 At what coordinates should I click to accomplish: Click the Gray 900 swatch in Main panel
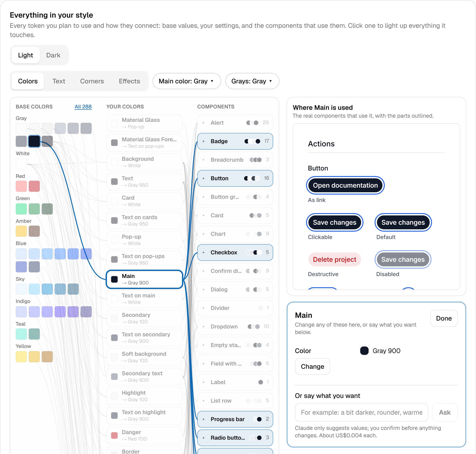click(364, 351)
